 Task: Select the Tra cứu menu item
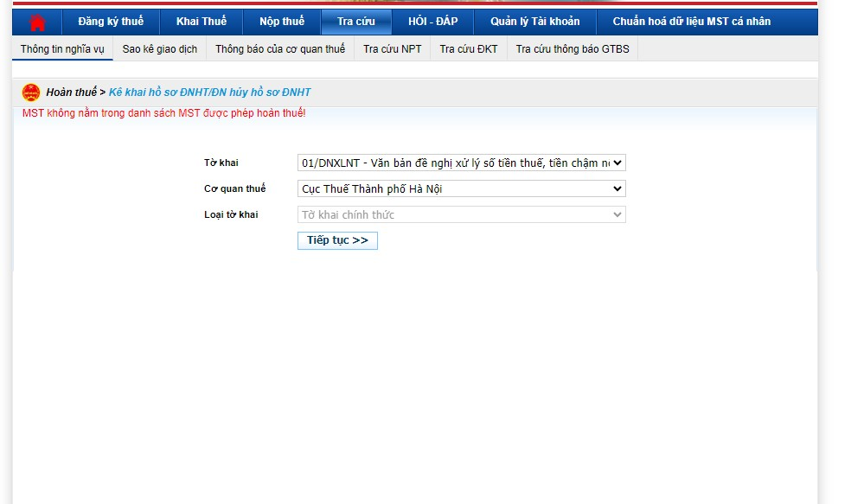tap(355, 22)
